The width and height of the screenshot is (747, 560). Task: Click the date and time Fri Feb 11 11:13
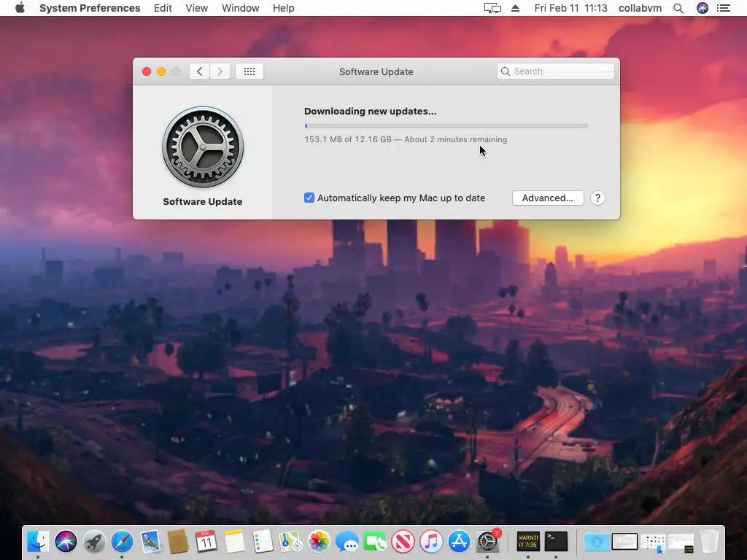[570, 8]
